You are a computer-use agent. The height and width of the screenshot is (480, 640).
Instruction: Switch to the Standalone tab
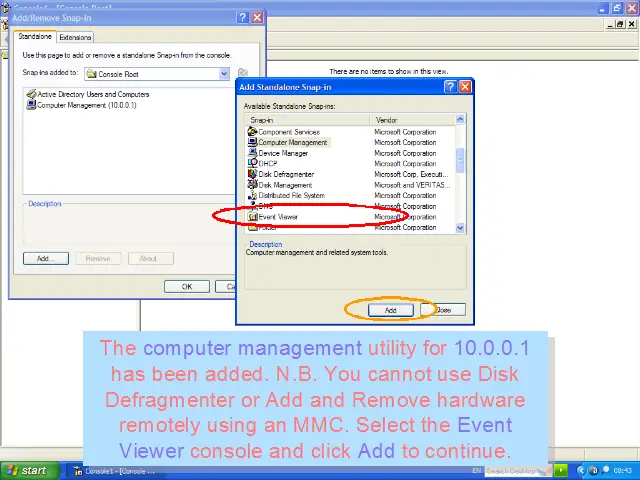pyautogui.click(x=35, y=37)
